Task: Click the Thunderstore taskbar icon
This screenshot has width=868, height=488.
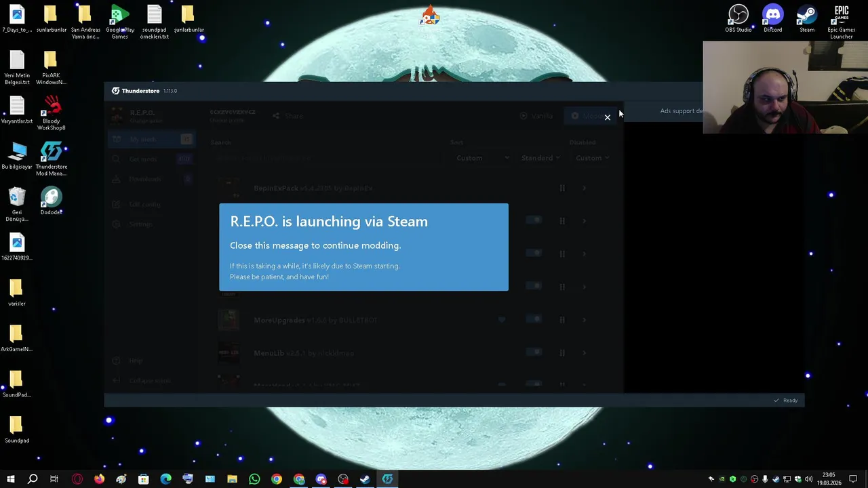Action: point(387,479)
